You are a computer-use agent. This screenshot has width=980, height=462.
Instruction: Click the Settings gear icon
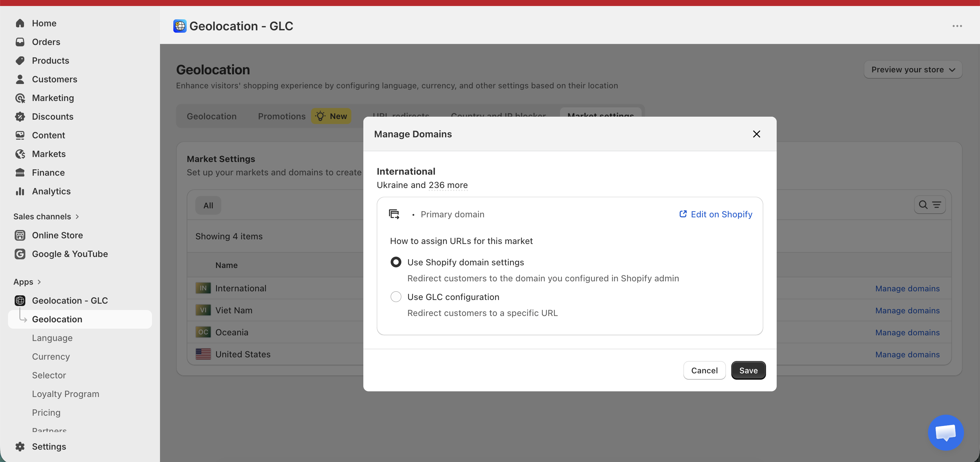pyautogui.click(x=20, y=446)
